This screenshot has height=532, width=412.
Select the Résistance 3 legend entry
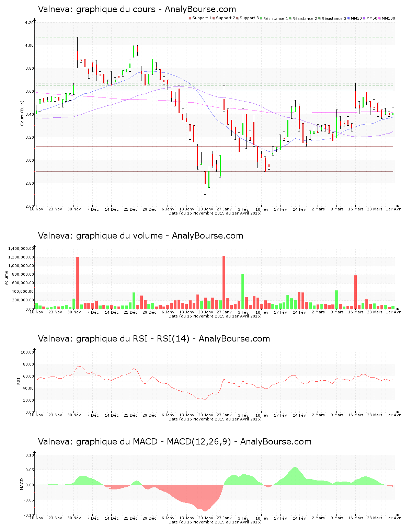click(332, 19)
